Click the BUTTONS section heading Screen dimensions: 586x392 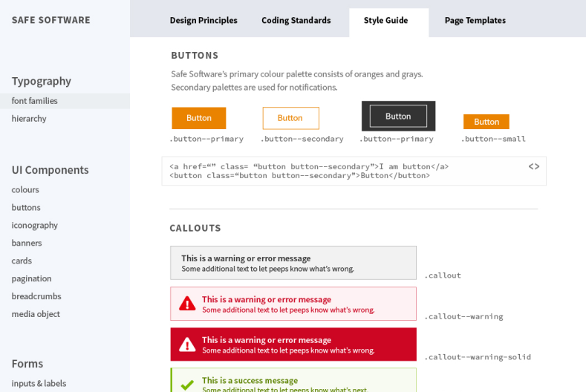[195, 56]
